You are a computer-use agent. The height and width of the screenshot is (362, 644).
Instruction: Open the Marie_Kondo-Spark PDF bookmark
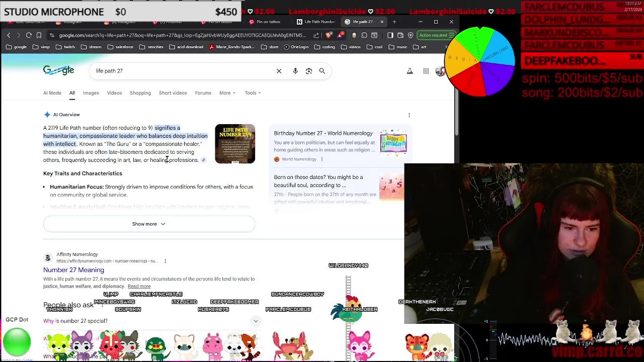point(231,47)
